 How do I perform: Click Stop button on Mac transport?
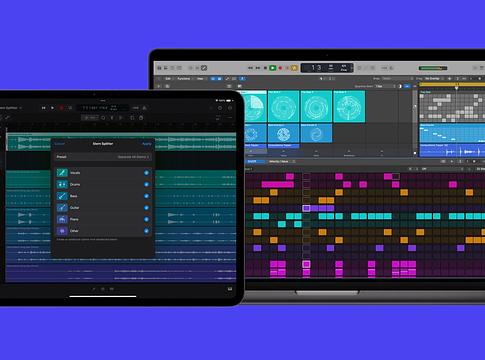(265, 68)
